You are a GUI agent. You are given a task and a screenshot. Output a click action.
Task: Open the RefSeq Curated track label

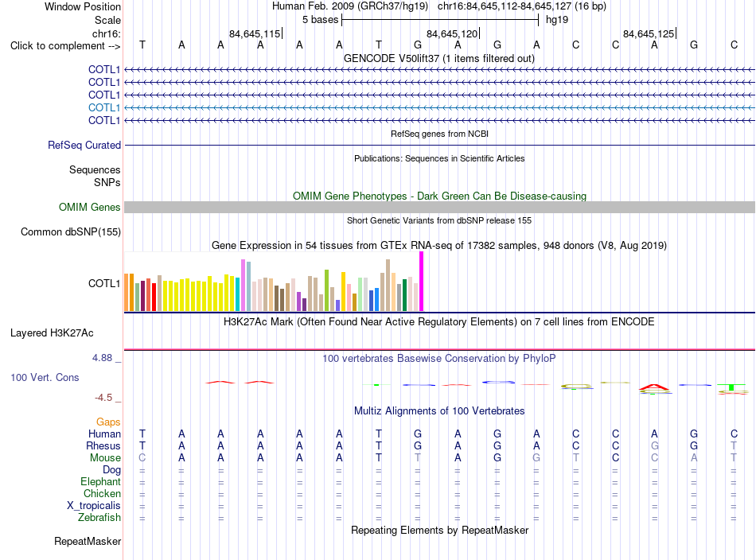[84, 145]
